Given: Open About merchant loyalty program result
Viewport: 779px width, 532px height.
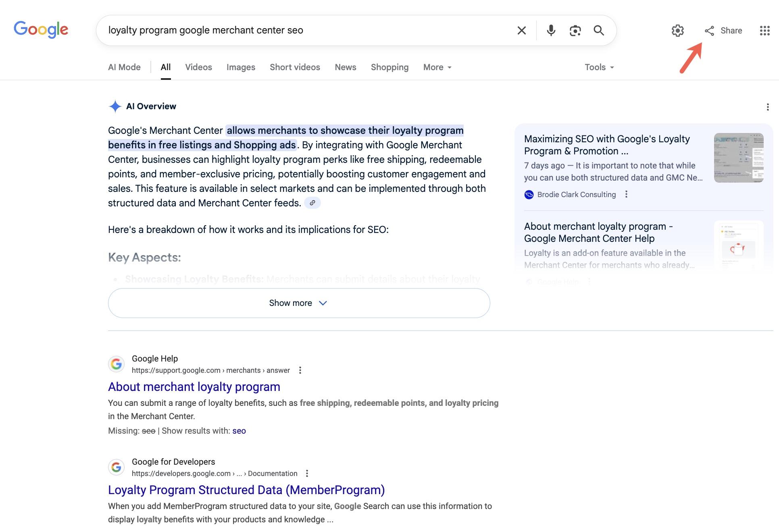Looking at the screenshot, I should coord(194,387).
